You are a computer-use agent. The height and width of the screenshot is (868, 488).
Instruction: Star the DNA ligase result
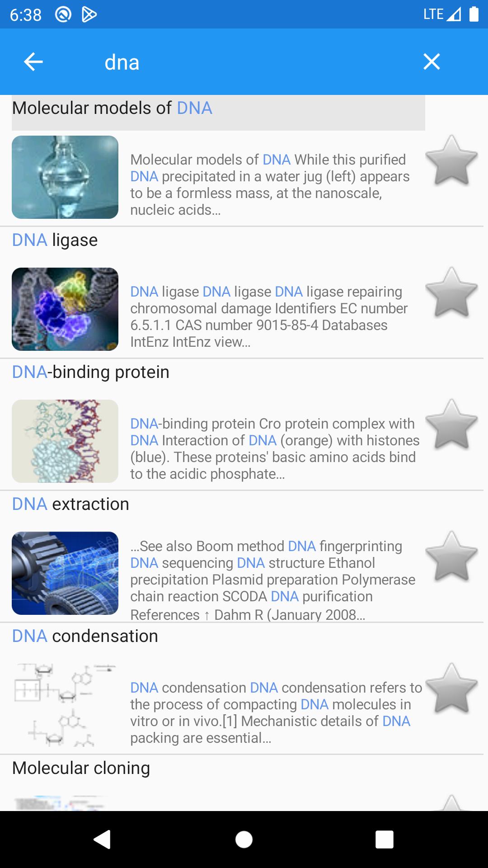tap(451, 292)
